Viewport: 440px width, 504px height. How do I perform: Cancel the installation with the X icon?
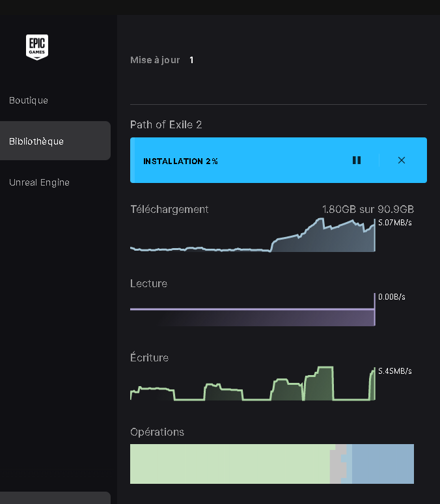click(x=402, y=160)
